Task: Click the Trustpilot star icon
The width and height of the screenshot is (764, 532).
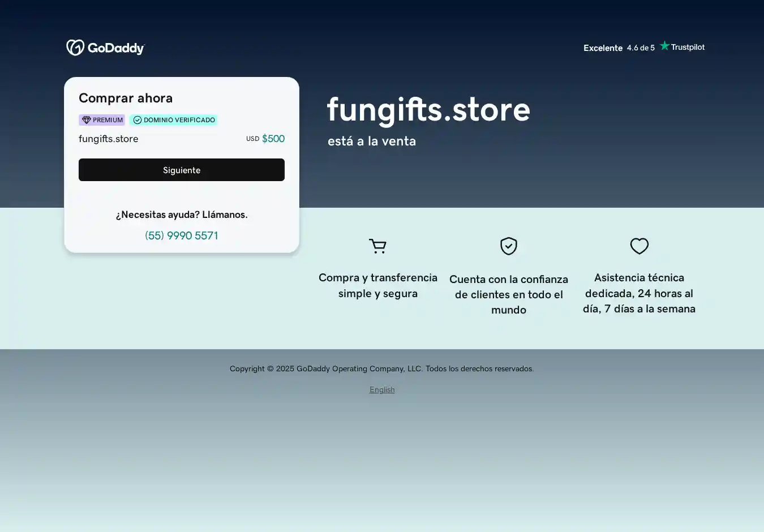Action: point(664,46)
